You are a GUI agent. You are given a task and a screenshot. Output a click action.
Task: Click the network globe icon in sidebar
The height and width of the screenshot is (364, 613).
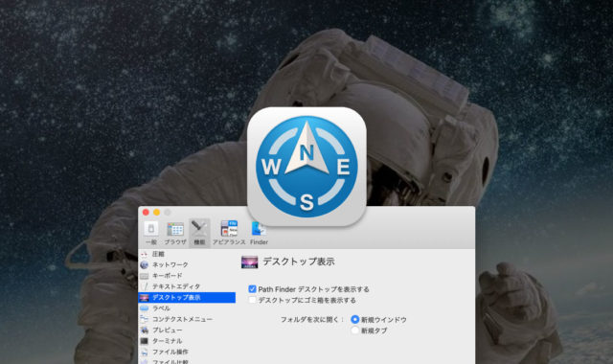[145, 264]
